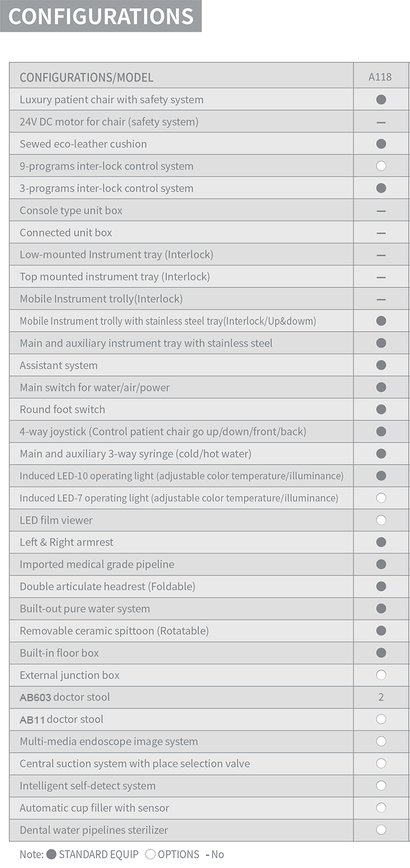The height and width of the screenshot is (868, 410).
Task: Click the dash mark for Console type unit box
Action: pyautogui.click(x=381, y=211)
